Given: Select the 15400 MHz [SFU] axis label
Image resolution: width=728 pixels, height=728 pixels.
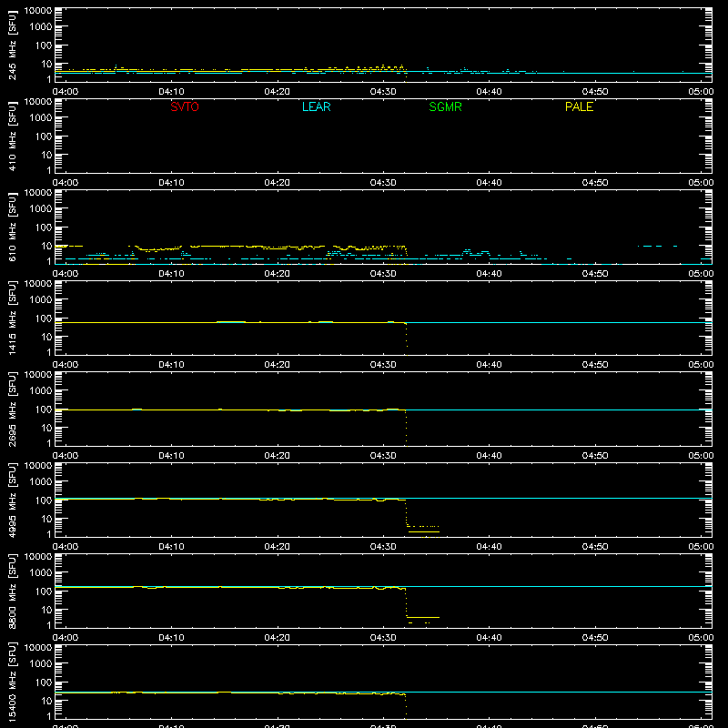Looking at the screenshot, I should [13, 682].
